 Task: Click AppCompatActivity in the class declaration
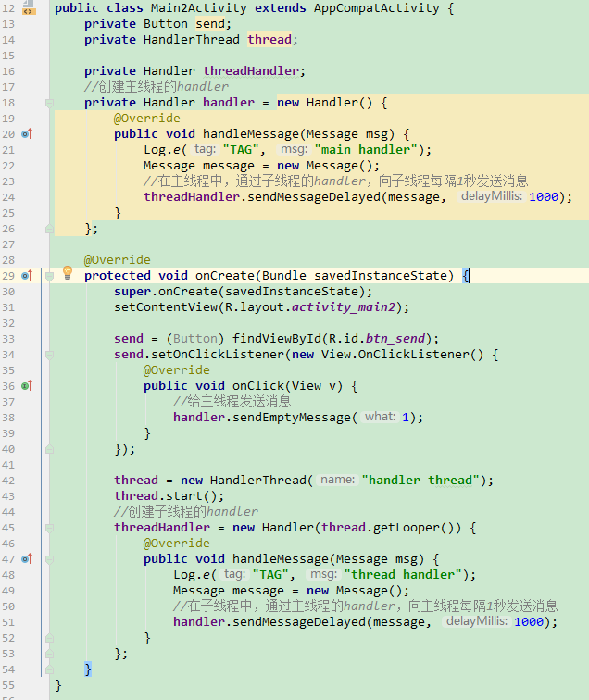tap(376, 8)
